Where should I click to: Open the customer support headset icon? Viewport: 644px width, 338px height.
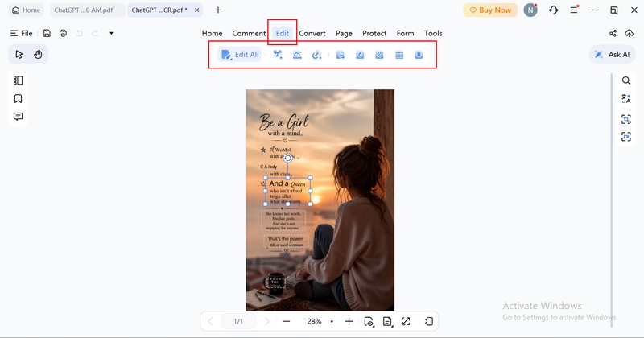554,10
